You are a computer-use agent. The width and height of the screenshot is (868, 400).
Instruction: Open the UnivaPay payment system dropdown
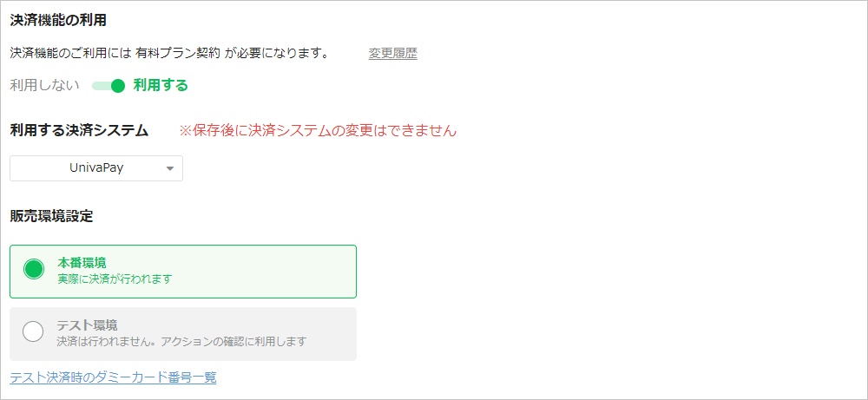[95, 168]
